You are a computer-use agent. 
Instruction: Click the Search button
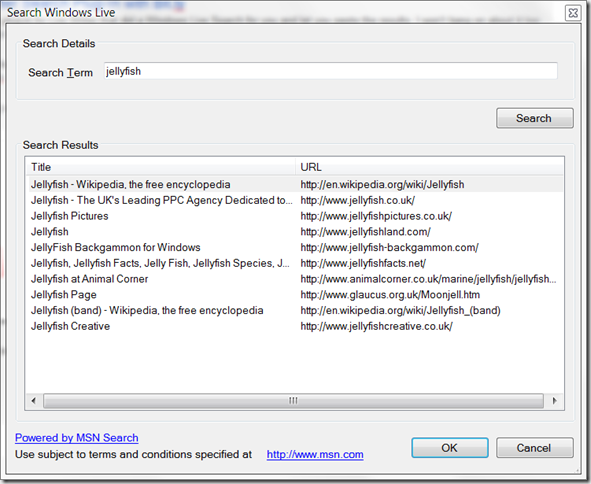(x=534, y=118)
